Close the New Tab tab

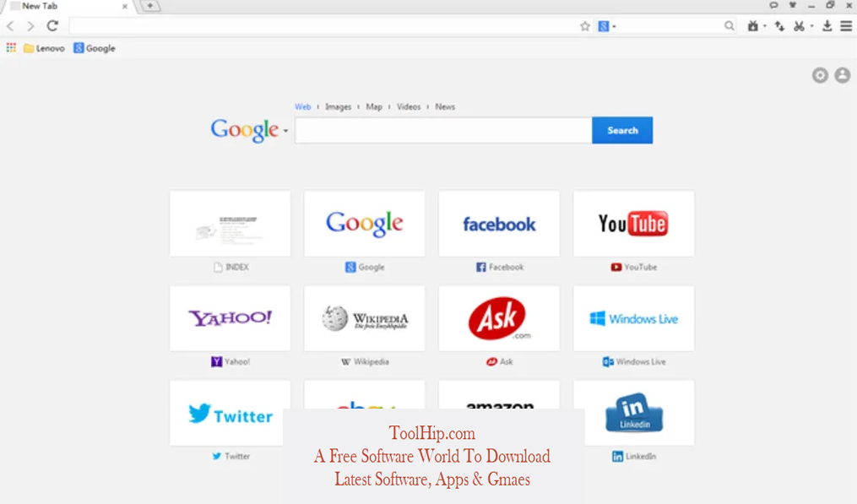(x=125, y=7)
